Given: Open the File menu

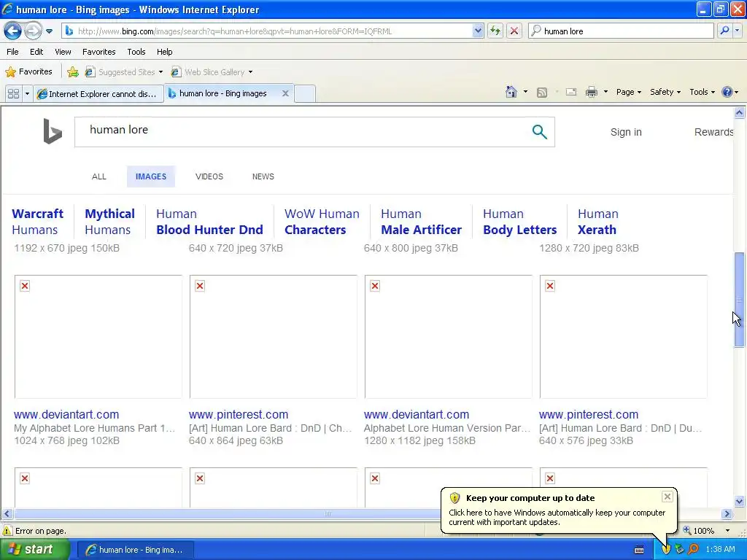Looking at the screenshot, I should click(12, 52).
